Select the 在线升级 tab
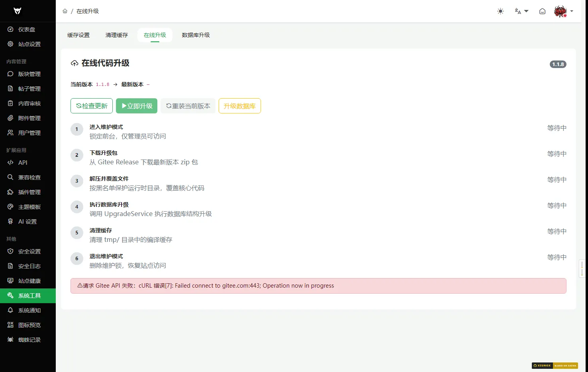The image size is (588, 372). coord(155,35)
